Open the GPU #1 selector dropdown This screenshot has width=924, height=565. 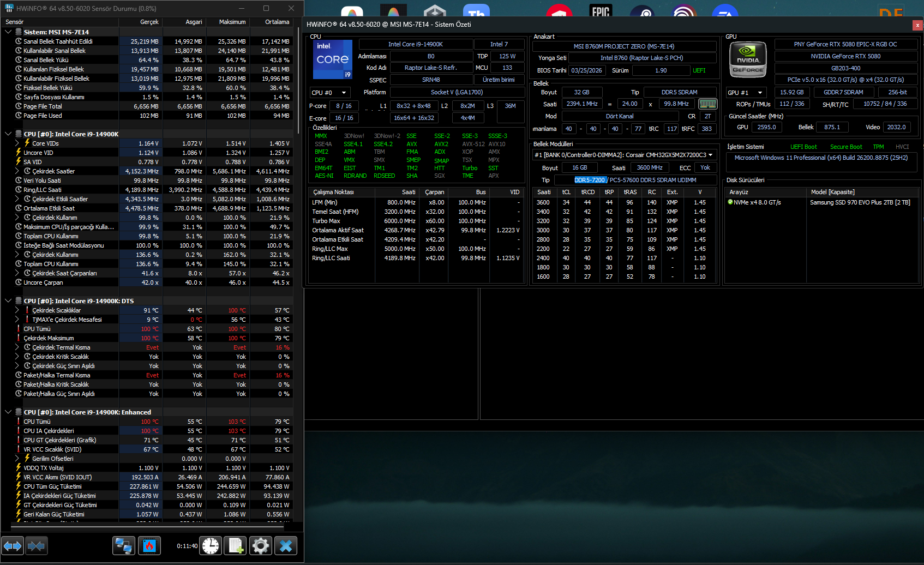[746, 93]
